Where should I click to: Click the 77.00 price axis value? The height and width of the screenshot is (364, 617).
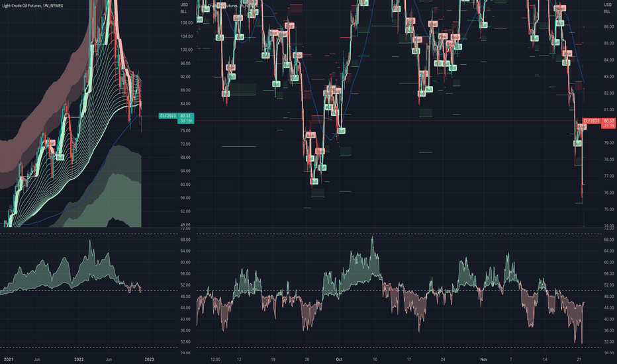tap(609, 176)
